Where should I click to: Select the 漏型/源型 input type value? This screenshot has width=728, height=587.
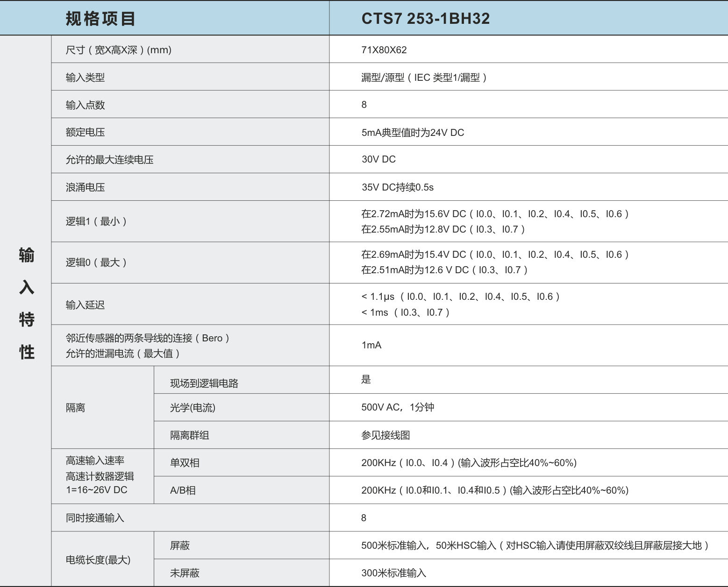tap(423, 78)
